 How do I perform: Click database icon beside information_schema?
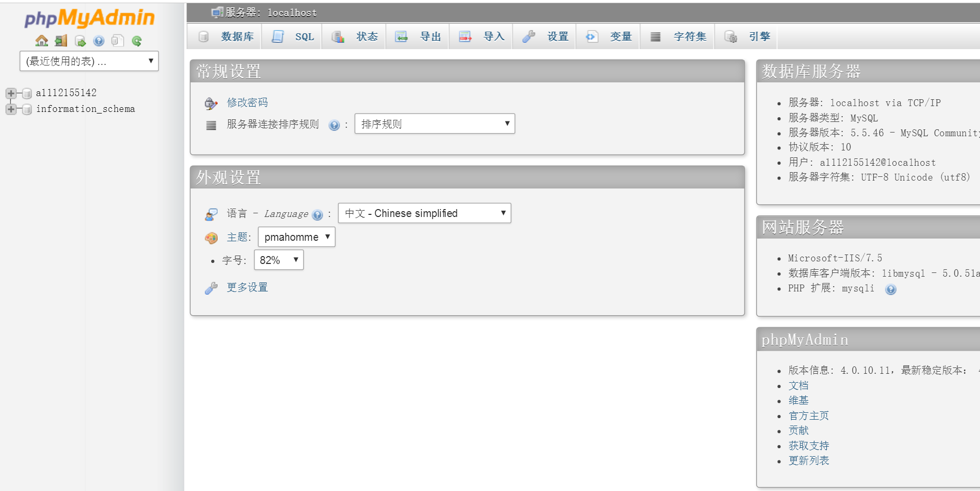click(x=27, y=109)
